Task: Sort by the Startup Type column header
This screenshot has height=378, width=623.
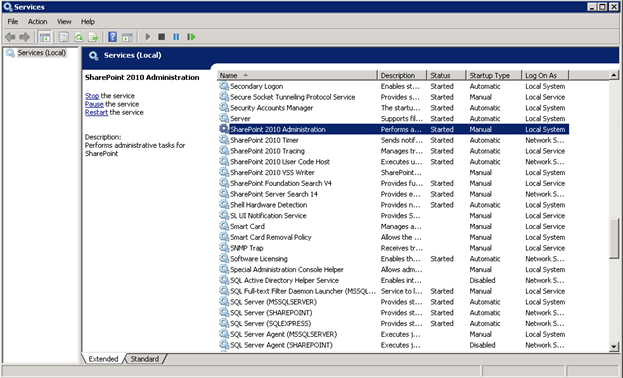Action: pyautogui.click(x=493, y=75)
